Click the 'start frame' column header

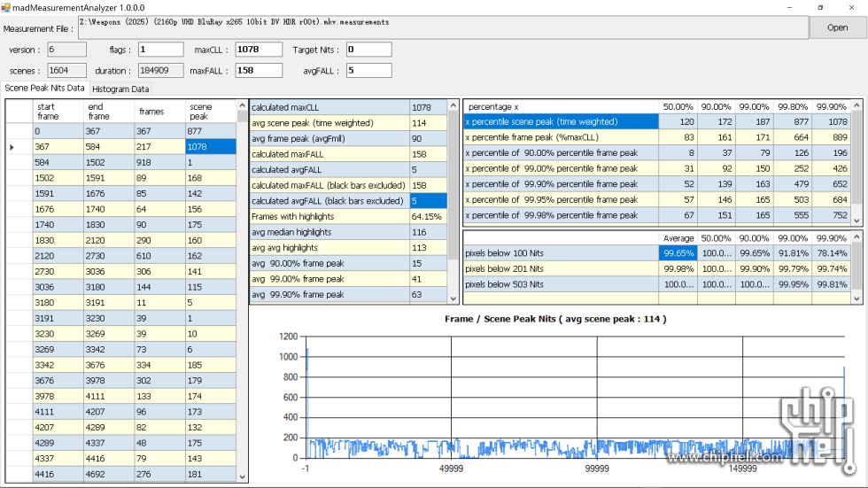coord(58,112)
